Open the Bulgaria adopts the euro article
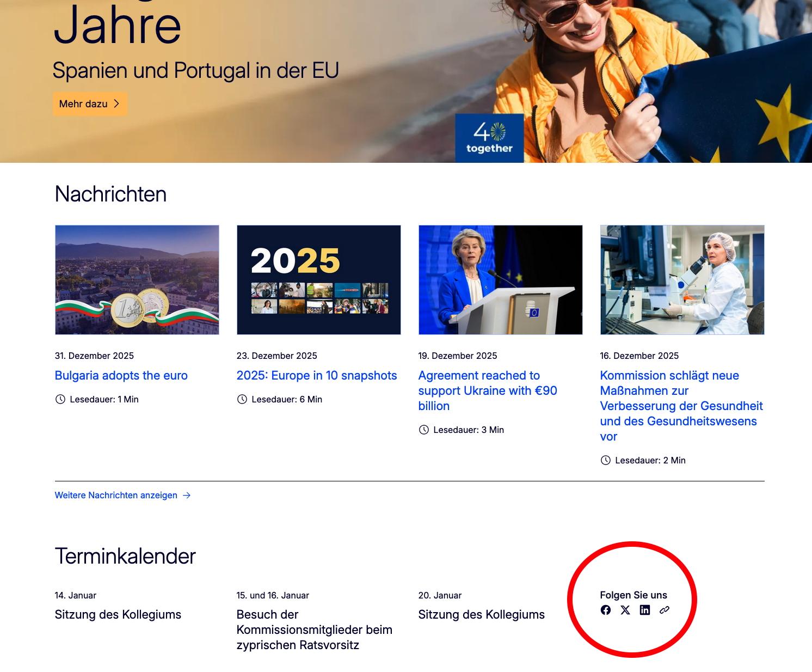Viewport: 812px width, 672px height. coord(121,376)
